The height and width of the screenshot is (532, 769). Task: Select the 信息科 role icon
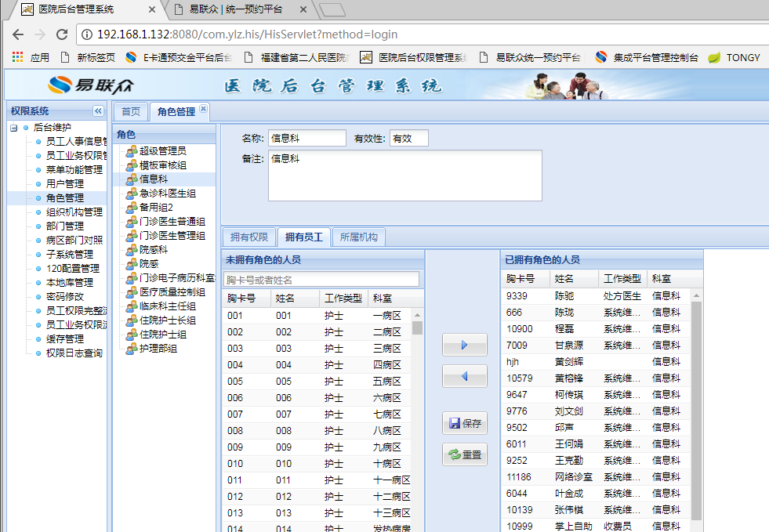132,179
